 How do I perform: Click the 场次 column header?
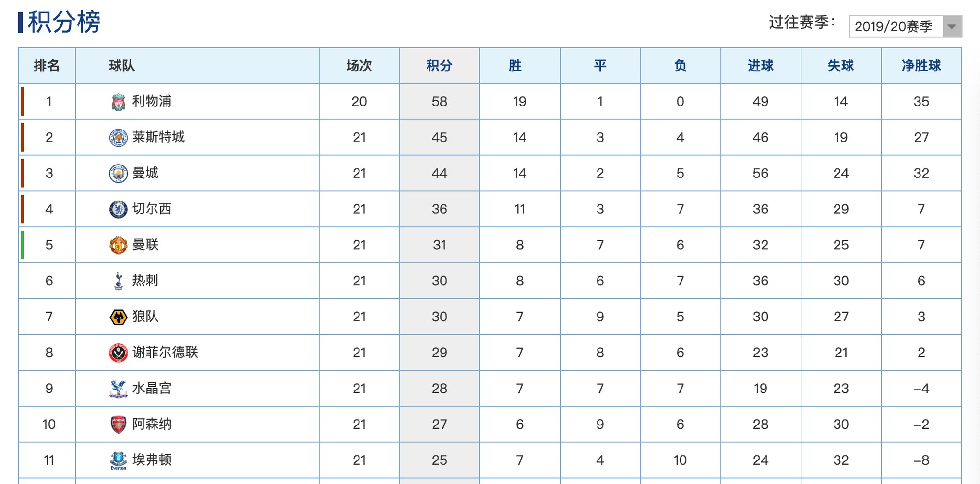[359, 66]
